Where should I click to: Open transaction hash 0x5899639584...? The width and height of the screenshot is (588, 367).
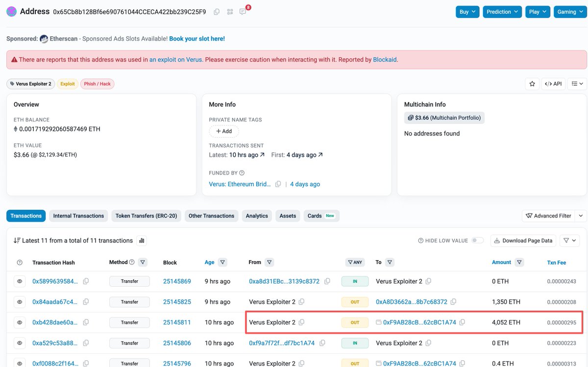click(55, 281)
